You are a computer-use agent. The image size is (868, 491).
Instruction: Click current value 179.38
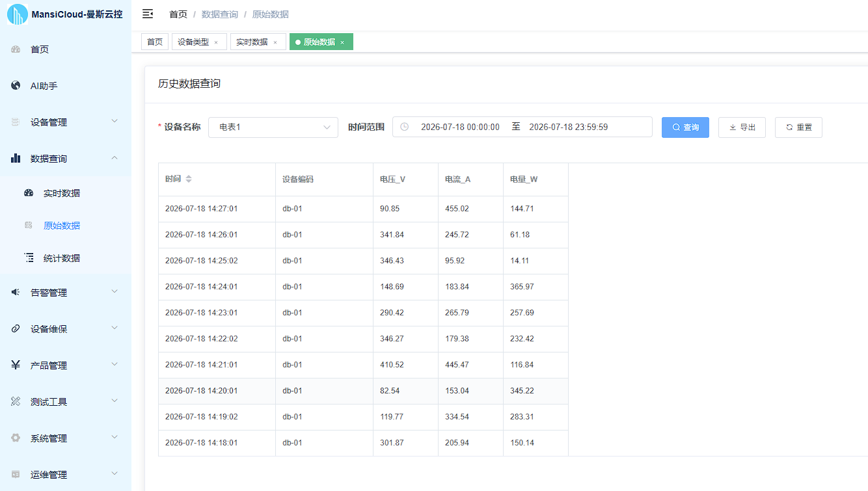pyautogui.click(x=457, y=339)
